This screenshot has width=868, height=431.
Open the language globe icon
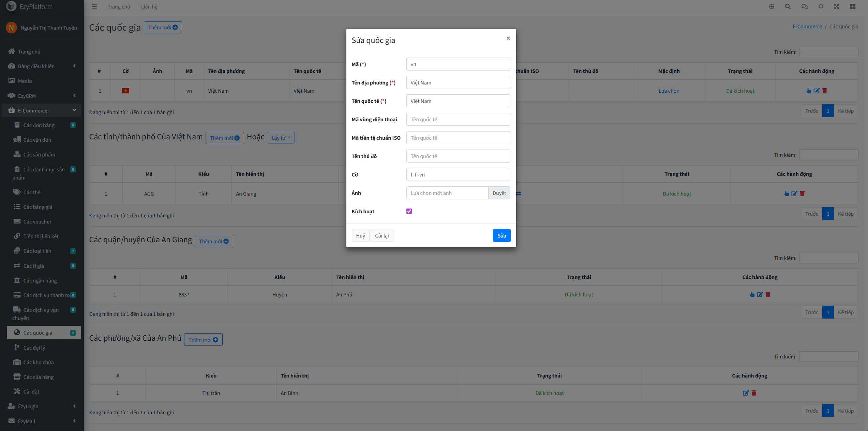point(772,6)
